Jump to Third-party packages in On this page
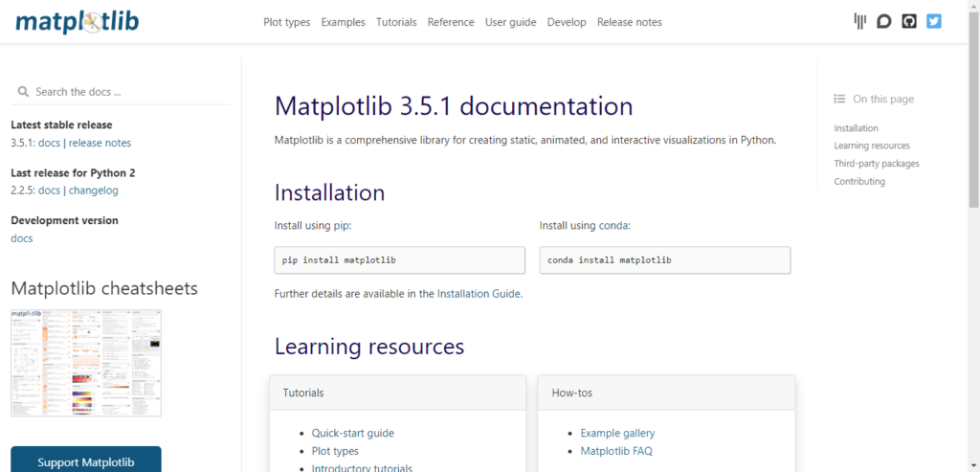 [877, 163]
